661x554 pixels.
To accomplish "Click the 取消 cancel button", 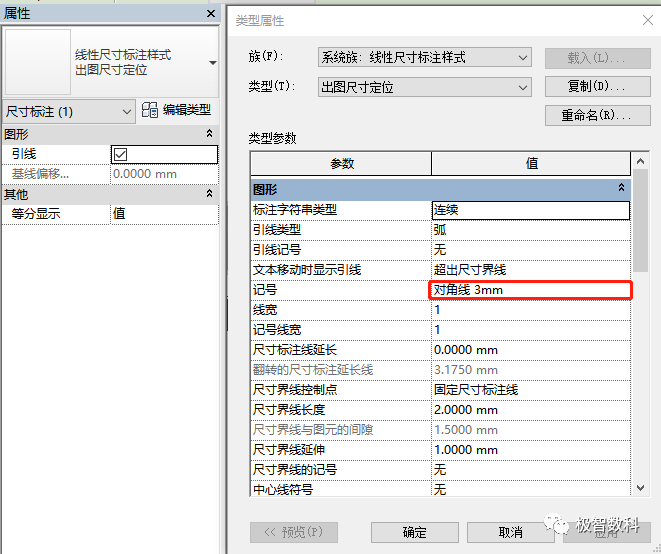I will tap(511, 532).
